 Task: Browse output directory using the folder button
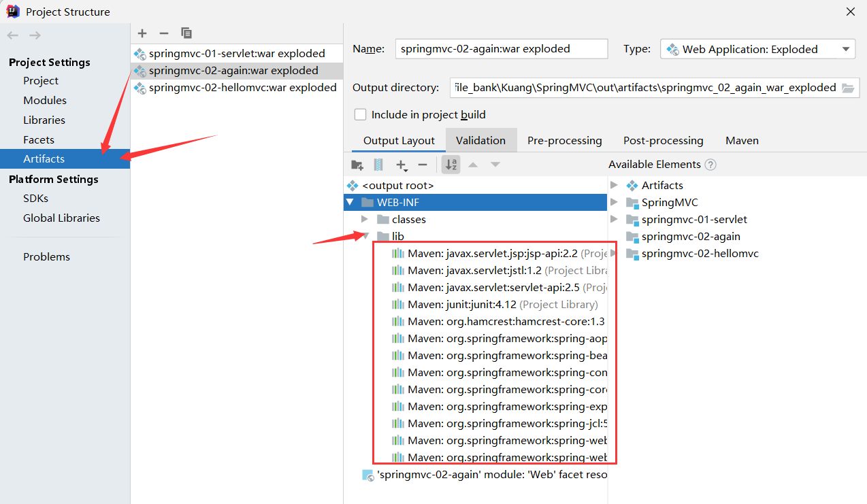(x=849, y=87)
